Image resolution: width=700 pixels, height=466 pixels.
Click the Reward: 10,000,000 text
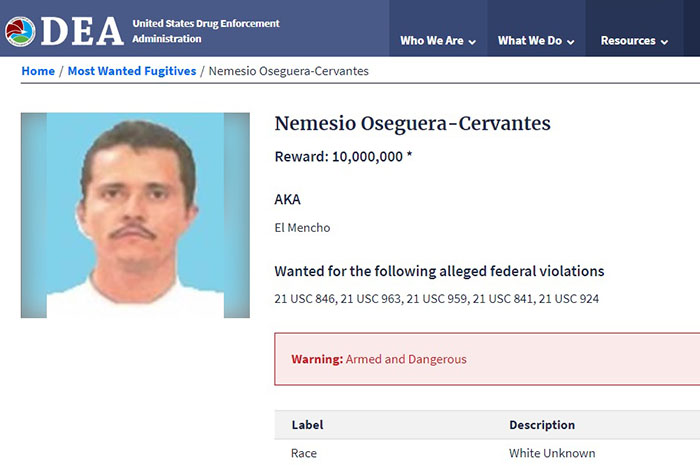click(x=343, y=157)
